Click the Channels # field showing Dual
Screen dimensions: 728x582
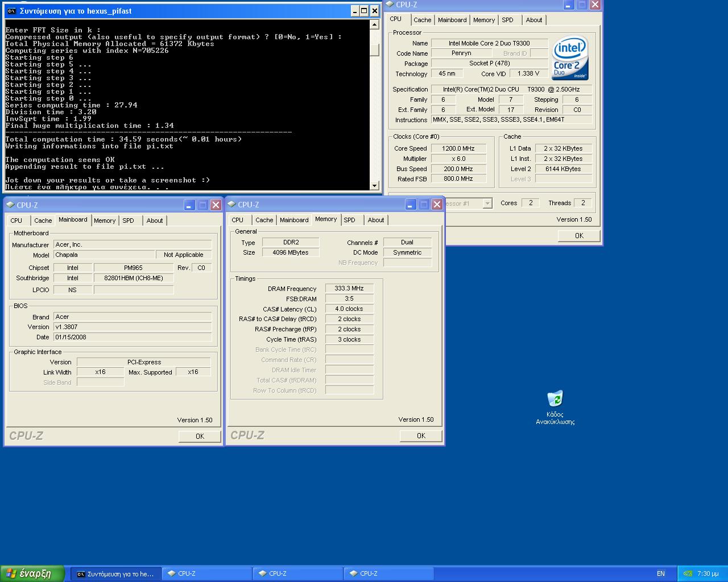[x=407, y=242]
